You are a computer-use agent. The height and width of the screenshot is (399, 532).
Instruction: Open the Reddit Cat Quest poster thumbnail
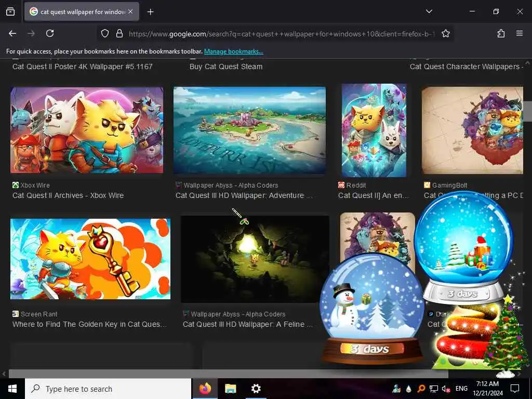pos(374,130)
